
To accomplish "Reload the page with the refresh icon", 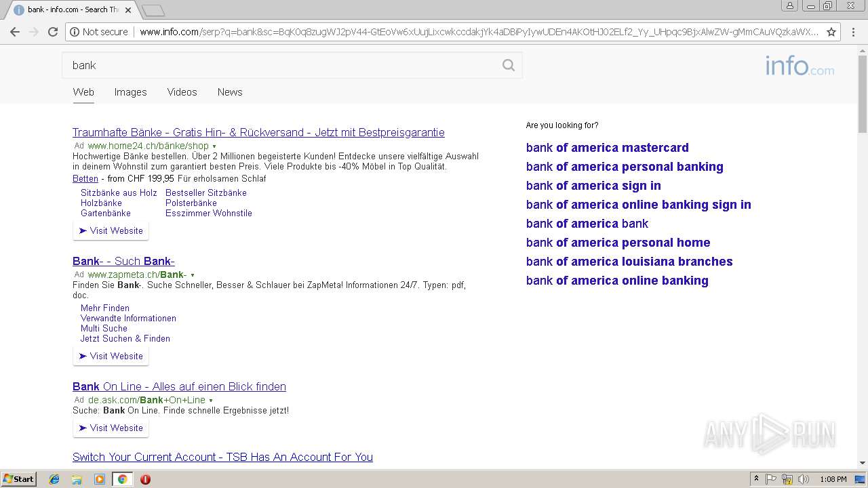I will tap(53, 32).
